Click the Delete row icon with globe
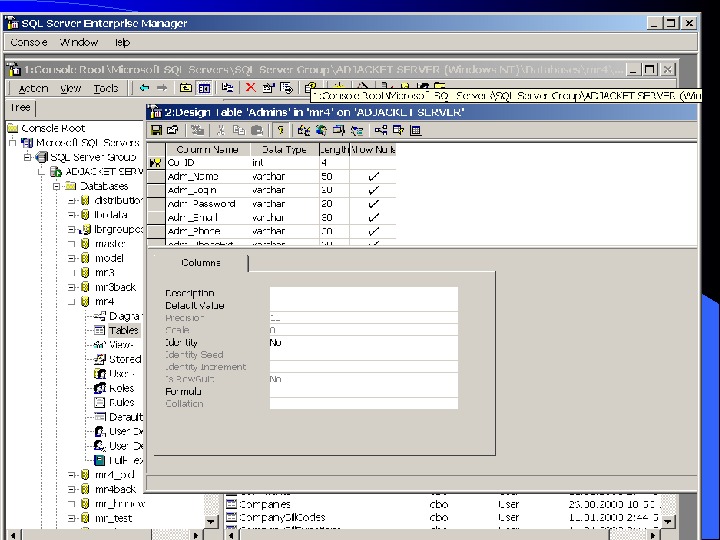This screenshot has width=720, height=540. pos(321,130)
